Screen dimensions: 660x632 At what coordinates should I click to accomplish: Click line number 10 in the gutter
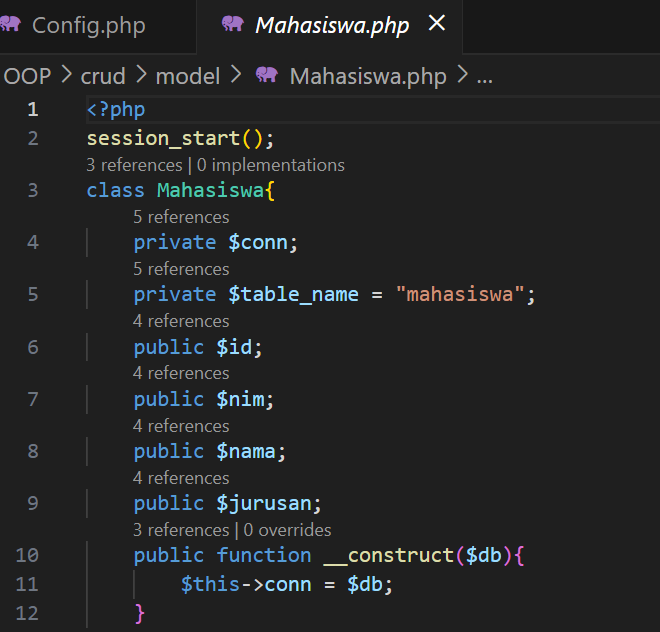point(28,555)
